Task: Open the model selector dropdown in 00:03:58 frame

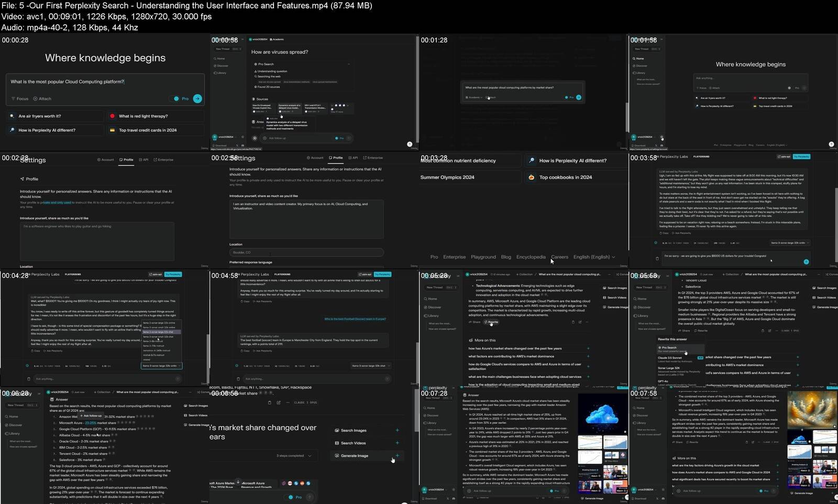Action: [790, 243]
